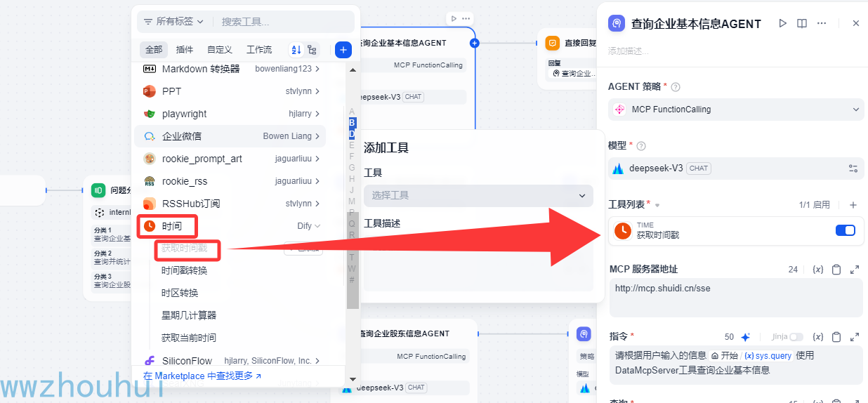The width and height of the screenshot is (868, 403).
Task: Click the MCP server address http://mcp.shuidi.cn/sse field
Action: (736, 297)
